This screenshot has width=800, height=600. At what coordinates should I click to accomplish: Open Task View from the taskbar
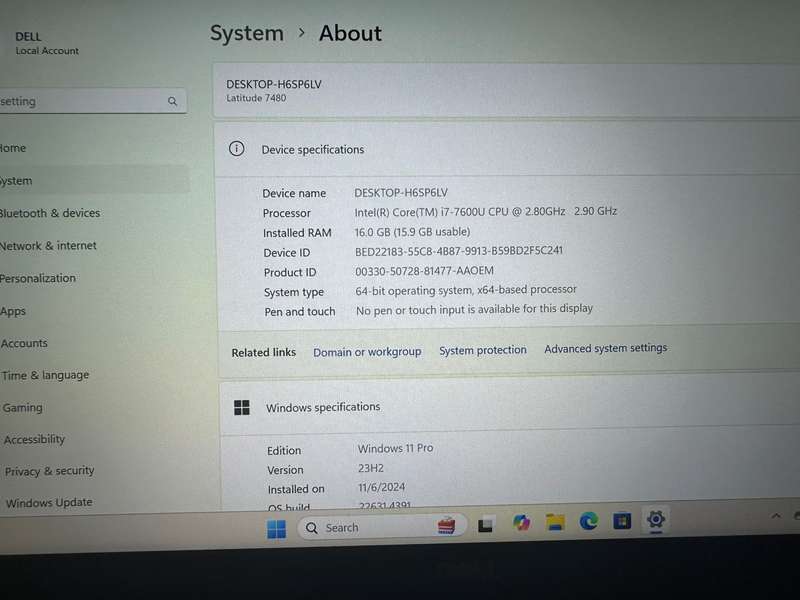click(x=485, y=524)
